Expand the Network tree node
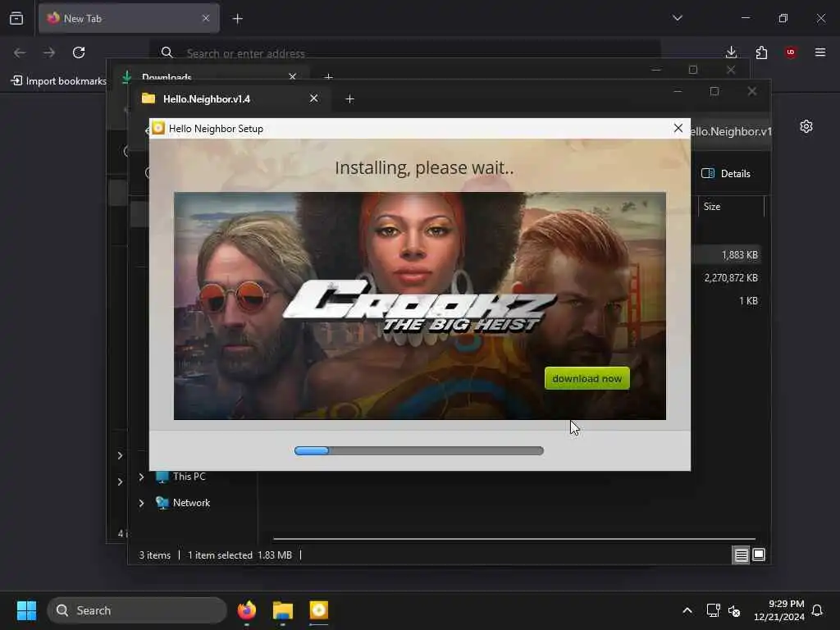Image resolution: width=840 pixels, height=630 pixels. tap(141, 503)
